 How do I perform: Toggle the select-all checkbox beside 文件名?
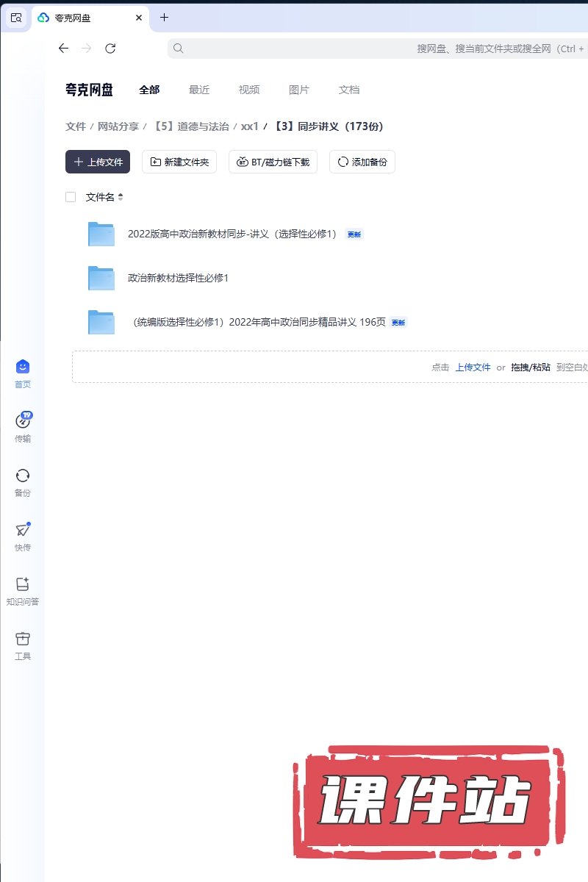click(71, 197)
